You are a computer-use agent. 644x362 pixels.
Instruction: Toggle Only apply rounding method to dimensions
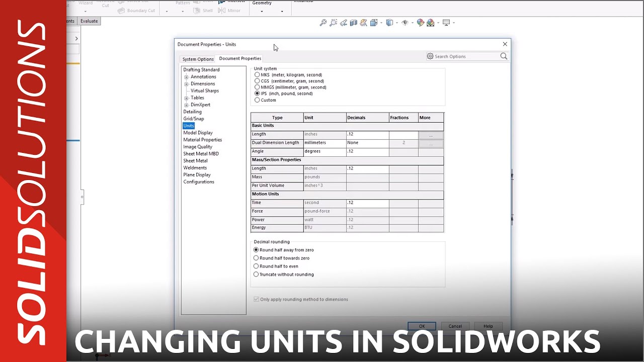257,299
